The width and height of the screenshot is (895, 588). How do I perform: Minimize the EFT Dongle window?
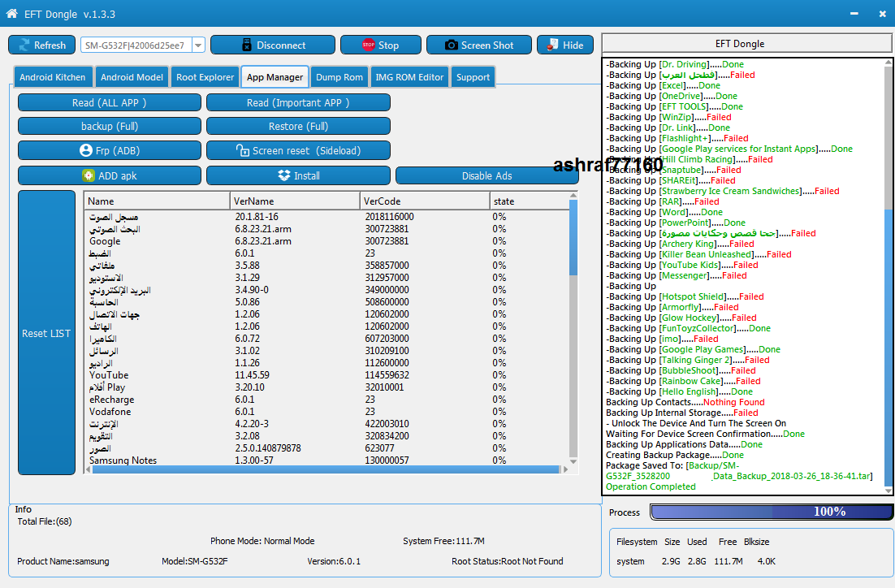point(854,14)
